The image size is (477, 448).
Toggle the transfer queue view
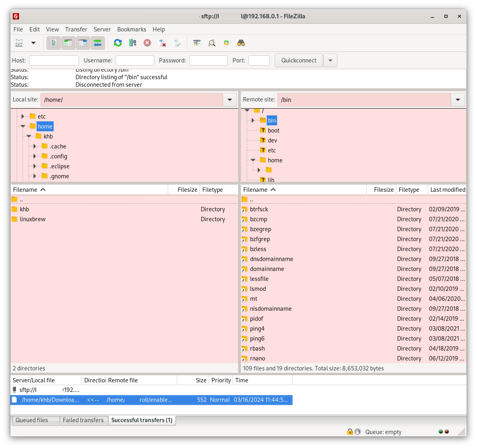(x=98, y=43)
